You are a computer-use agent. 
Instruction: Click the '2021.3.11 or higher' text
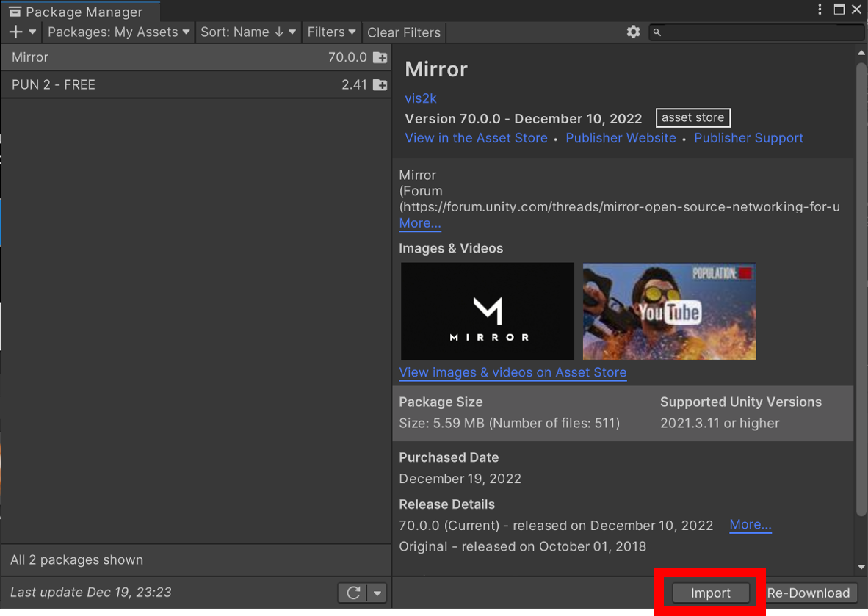click(x=720, y=423)
